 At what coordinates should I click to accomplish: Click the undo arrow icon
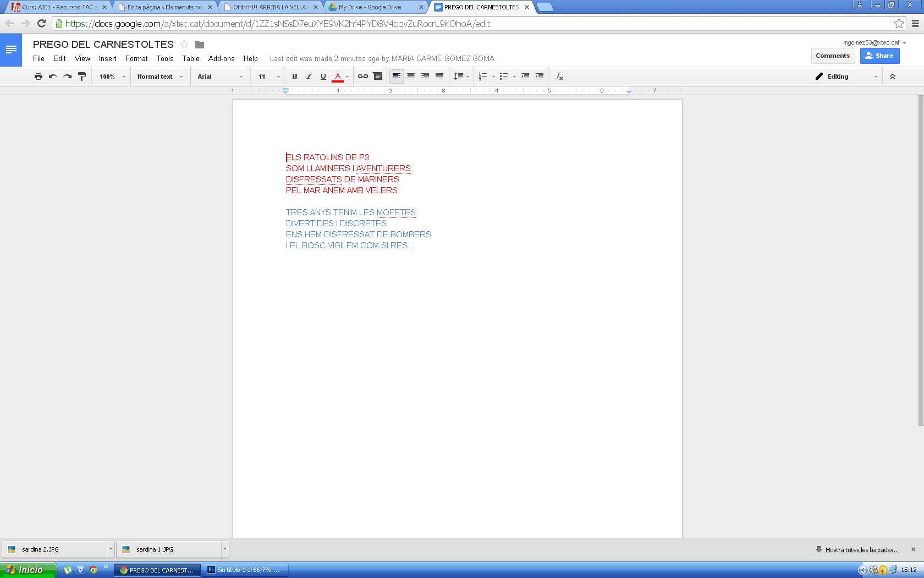(x=53, y=77)
